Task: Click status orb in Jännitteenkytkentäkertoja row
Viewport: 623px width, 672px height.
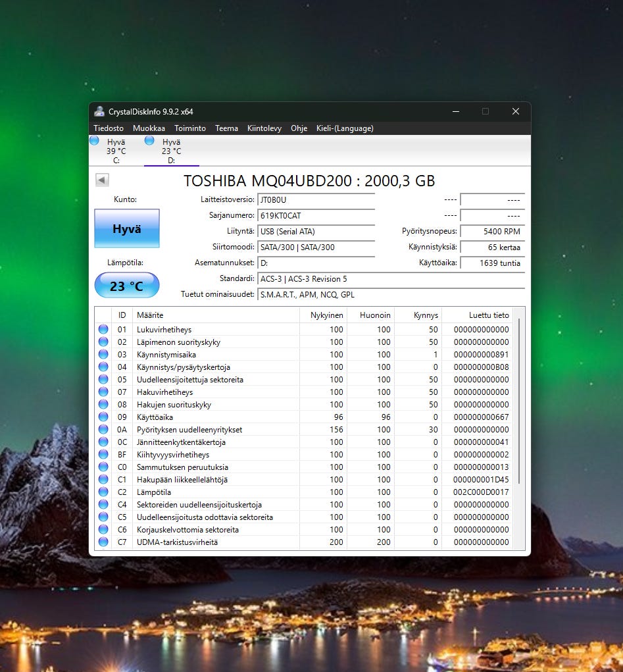Action: point(103,442)
